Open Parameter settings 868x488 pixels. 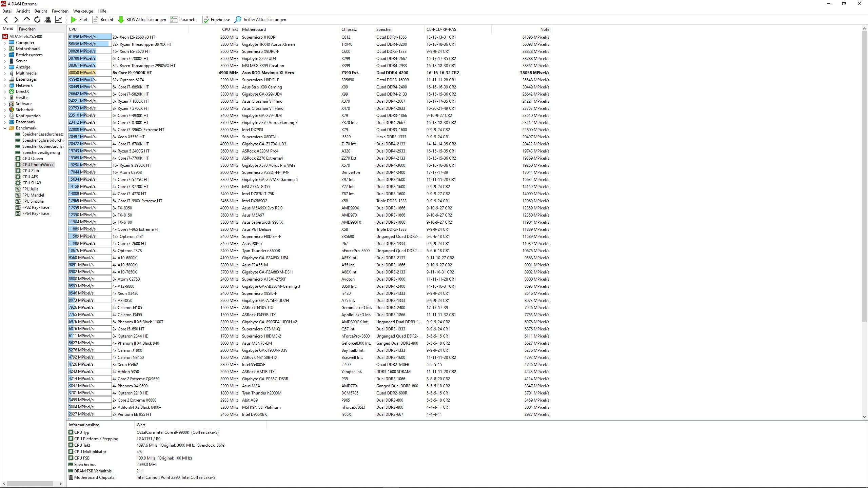[x=184, y=20]
